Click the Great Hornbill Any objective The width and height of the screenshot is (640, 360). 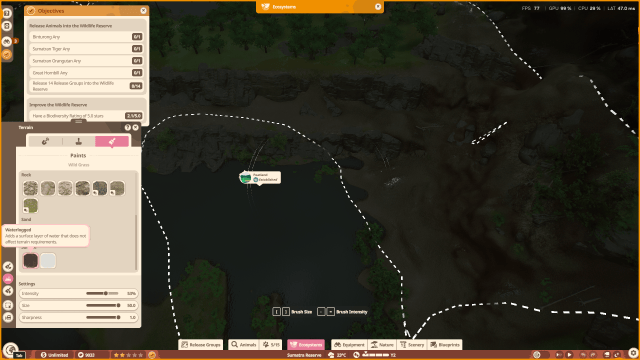[x=86, y=73]
